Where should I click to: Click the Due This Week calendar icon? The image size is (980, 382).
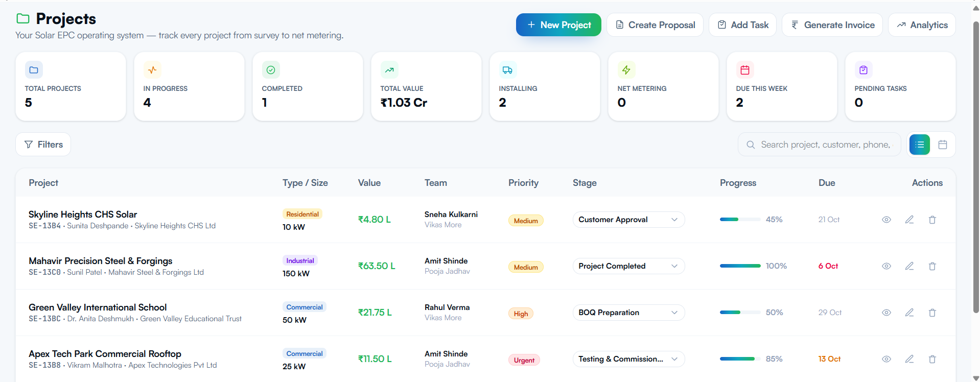click(x=745, y=70)
